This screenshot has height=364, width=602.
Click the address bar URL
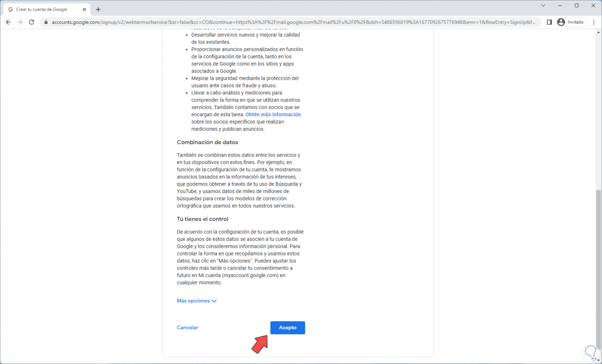pyautogui.click(x=294, y=22)
